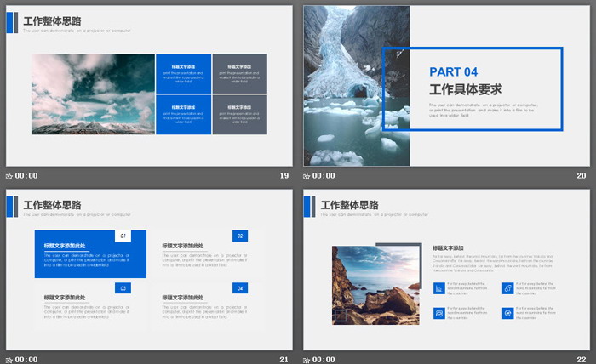Select the slide 19 thumbnail with cloud photo
Viewport: 596px width, 364px height.
click(148, 85)
